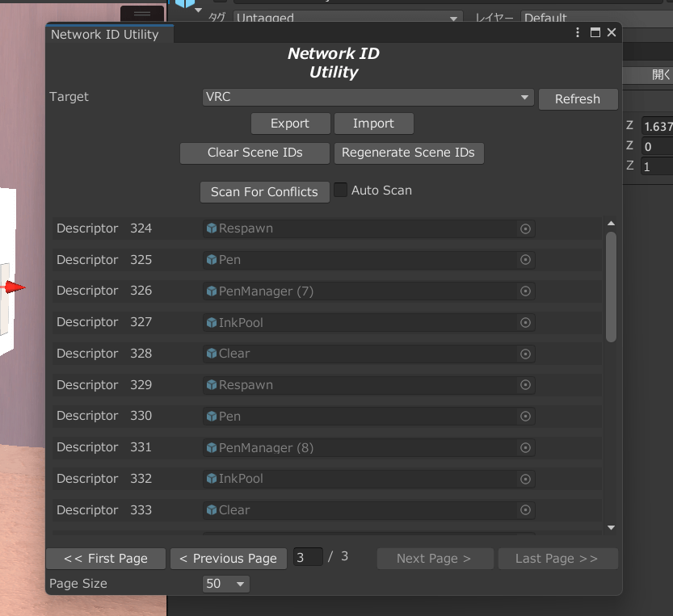Click object picker icon for Descriptor 324 Respawn
The height and width of the screenshot is (616, 673).
525,229
